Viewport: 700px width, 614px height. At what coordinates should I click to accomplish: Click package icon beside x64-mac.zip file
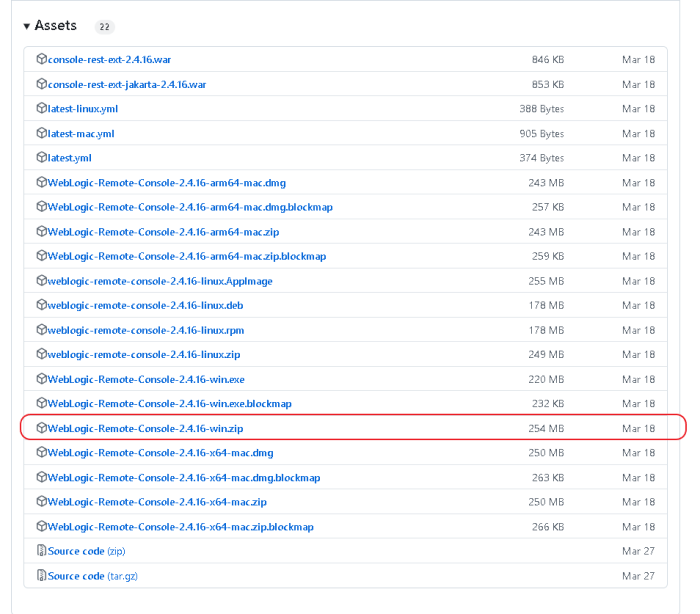pos(42,501)
